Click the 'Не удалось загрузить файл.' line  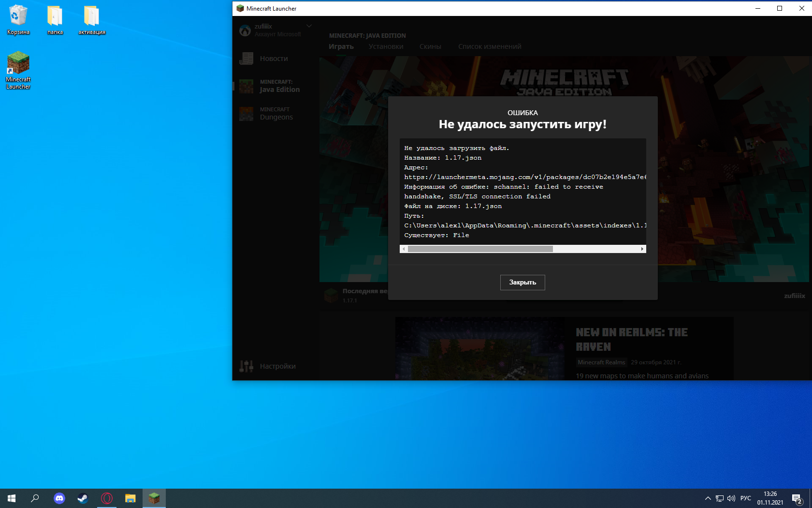click(x=457, y=148)
